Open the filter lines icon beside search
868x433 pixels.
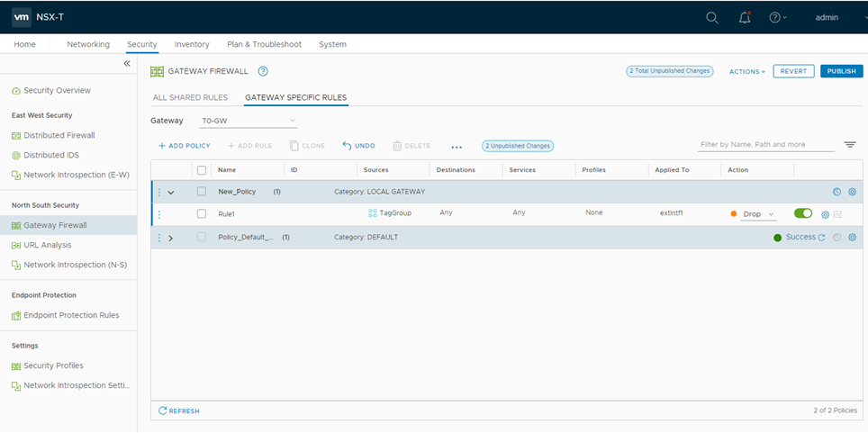[849, 145]
